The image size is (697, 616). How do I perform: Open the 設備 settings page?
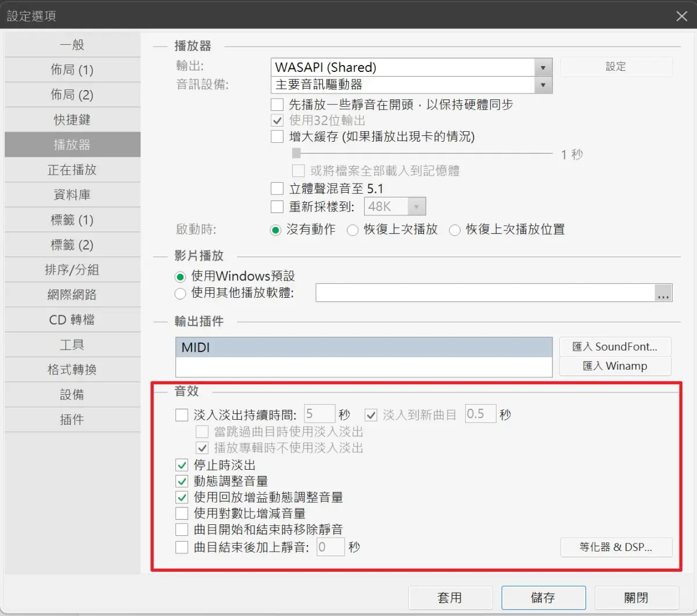[73, 394]
